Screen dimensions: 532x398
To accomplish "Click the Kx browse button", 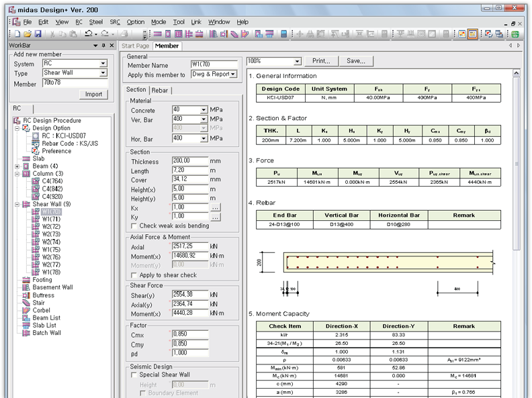I will pyautogui.click(x=216, y=207).
